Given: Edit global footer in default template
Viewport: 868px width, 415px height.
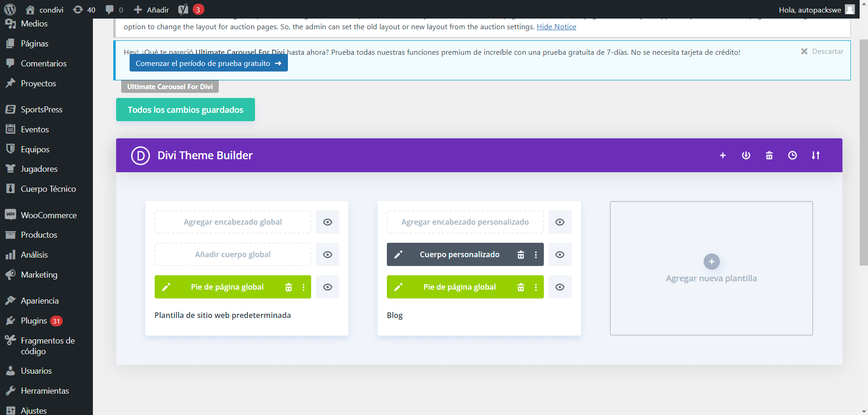Looking at the screenshot, I should point(166,287).
